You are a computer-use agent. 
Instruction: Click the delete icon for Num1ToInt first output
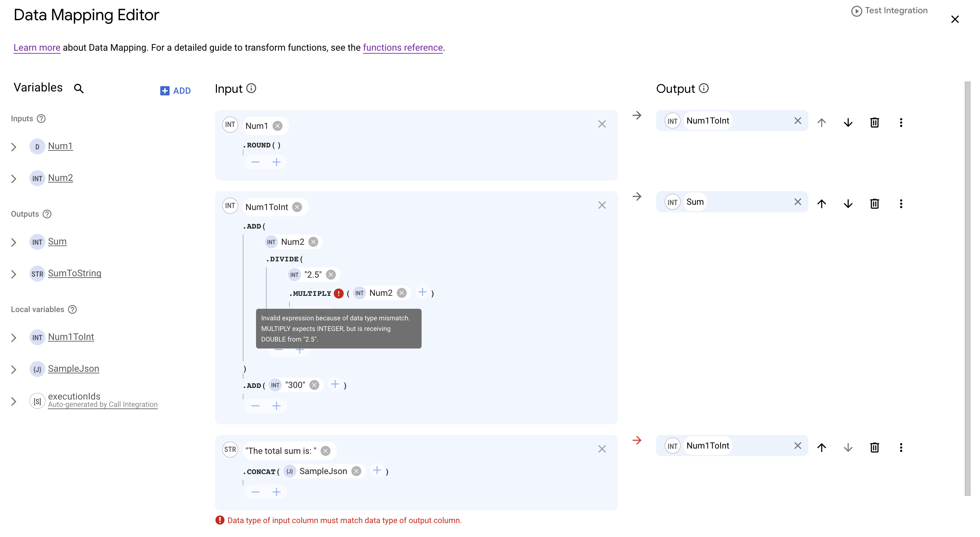click(874, 122)
